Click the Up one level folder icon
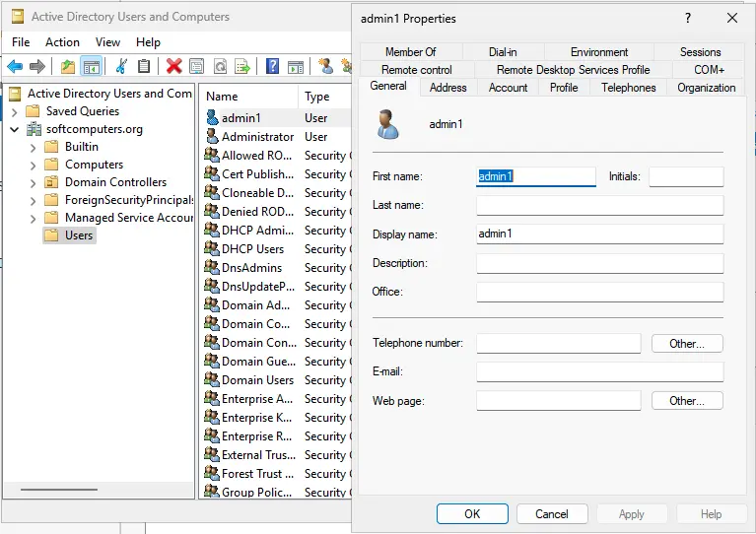756x534 pixels. click(x=67, y=66)
